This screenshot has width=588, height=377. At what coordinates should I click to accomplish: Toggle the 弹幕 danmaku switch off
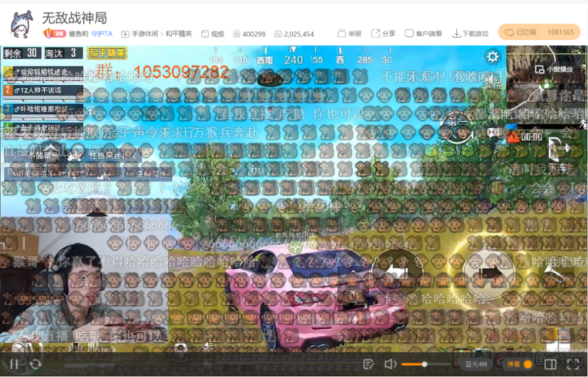click(519, 364)
